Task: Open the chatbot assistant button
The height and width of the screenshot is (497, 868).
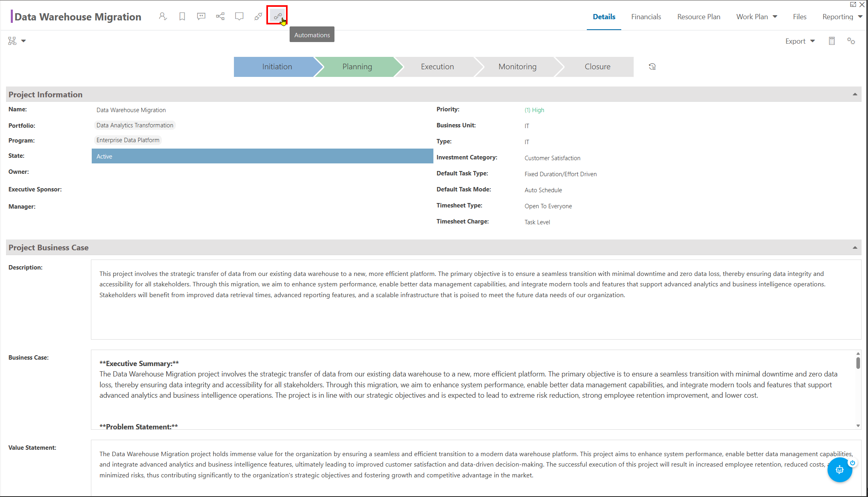Action: (840, 470)
